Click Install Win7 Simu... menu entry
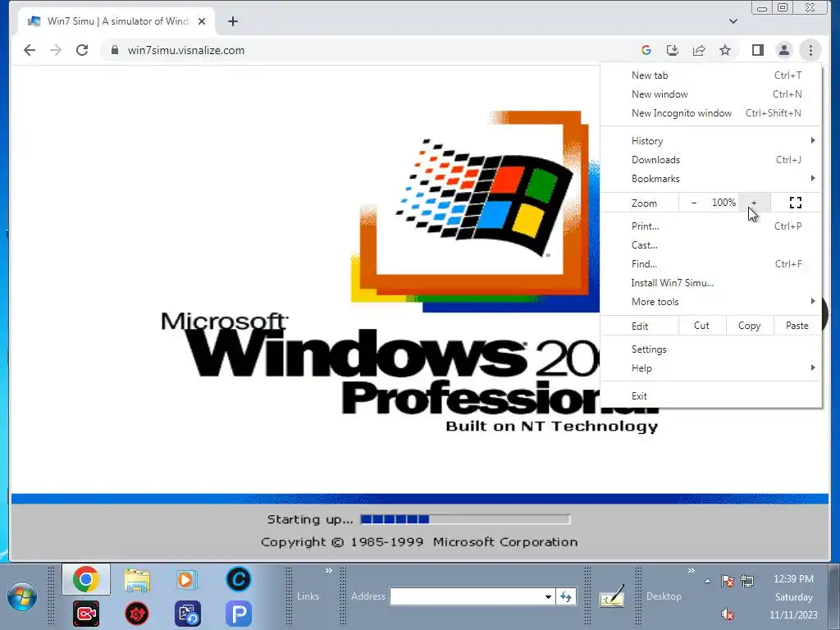The image size is (840, 630). pos(711,283)
